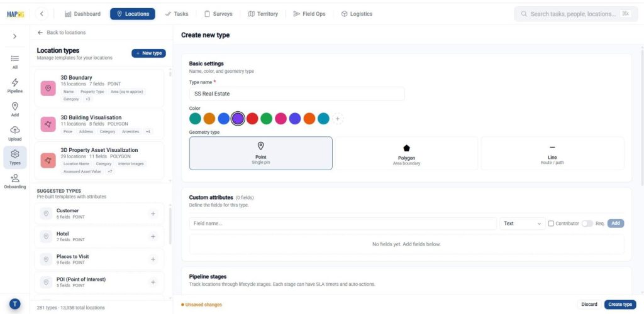
Task: Click the 3D Boundary pin icon
Action: [48, 88]
